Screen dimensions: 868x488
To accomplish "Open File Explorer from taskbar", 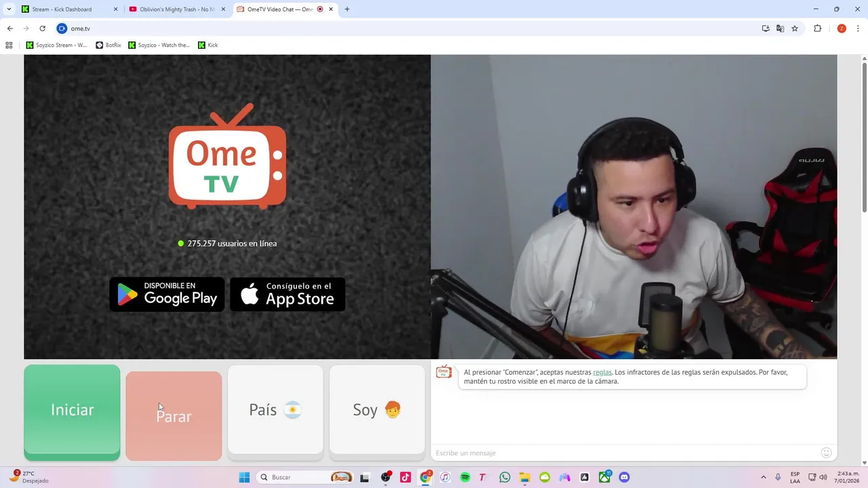I will (x=525, y=477).
